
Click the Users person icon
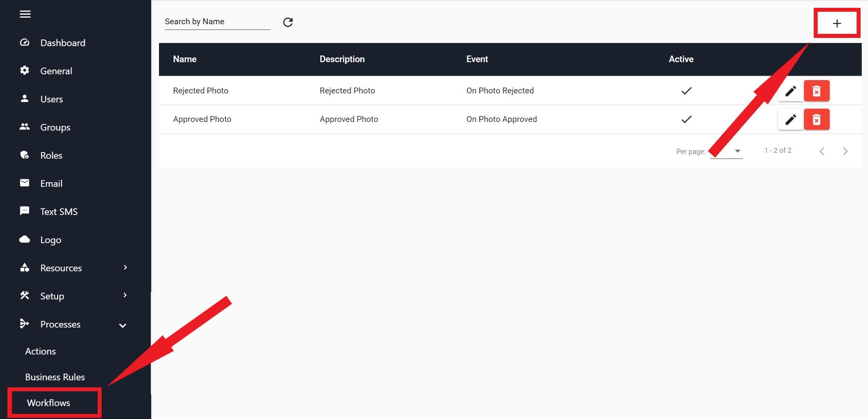tap(25, 98)
